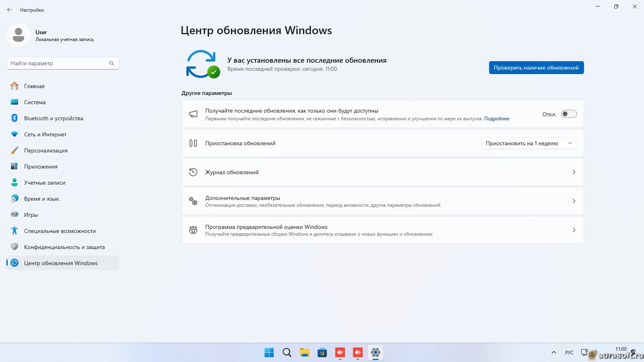Click the Найти параметр search field

coord(63,63)
